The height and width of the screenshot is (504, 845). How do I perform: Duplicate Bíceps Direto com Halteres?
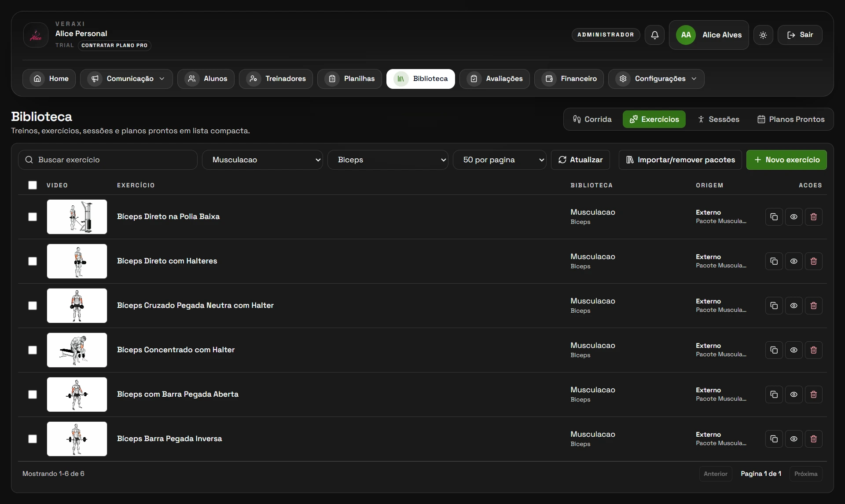pos(774,261)
